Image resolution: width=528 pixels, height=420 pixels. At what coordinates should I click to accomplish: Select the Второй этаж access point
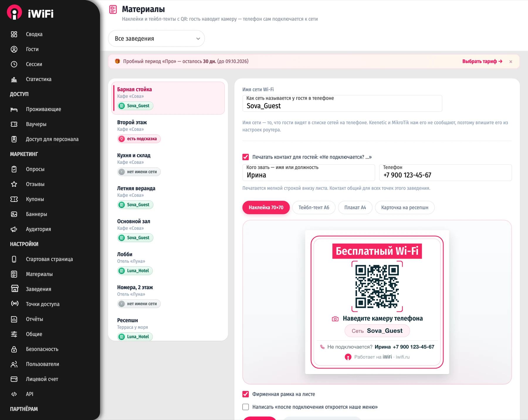coord(168,131)
